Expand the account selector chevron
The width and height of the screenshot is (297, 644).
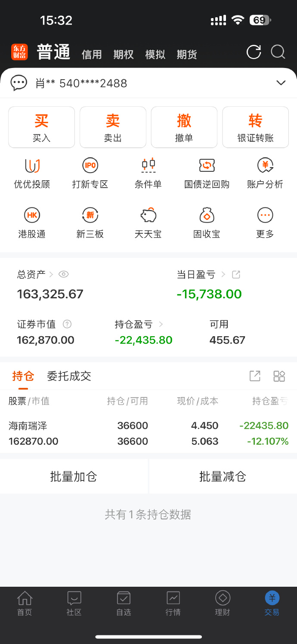[x=281, y=83]
